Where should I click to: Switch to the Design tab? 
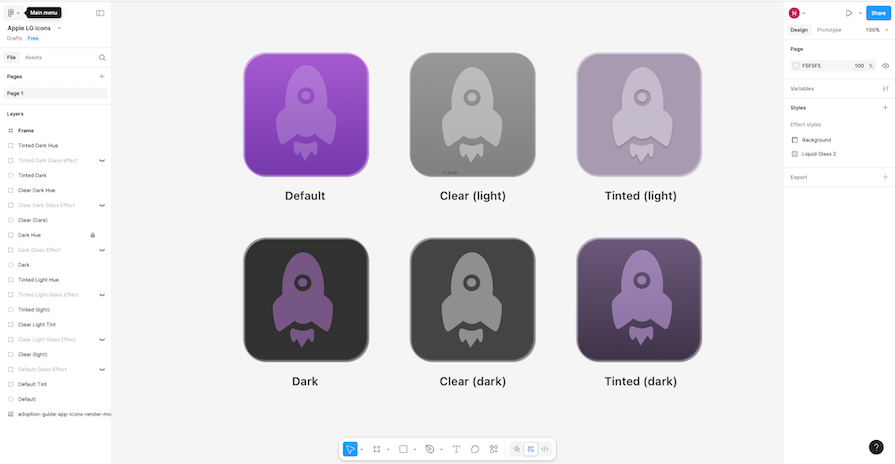(x=799, y=30)
